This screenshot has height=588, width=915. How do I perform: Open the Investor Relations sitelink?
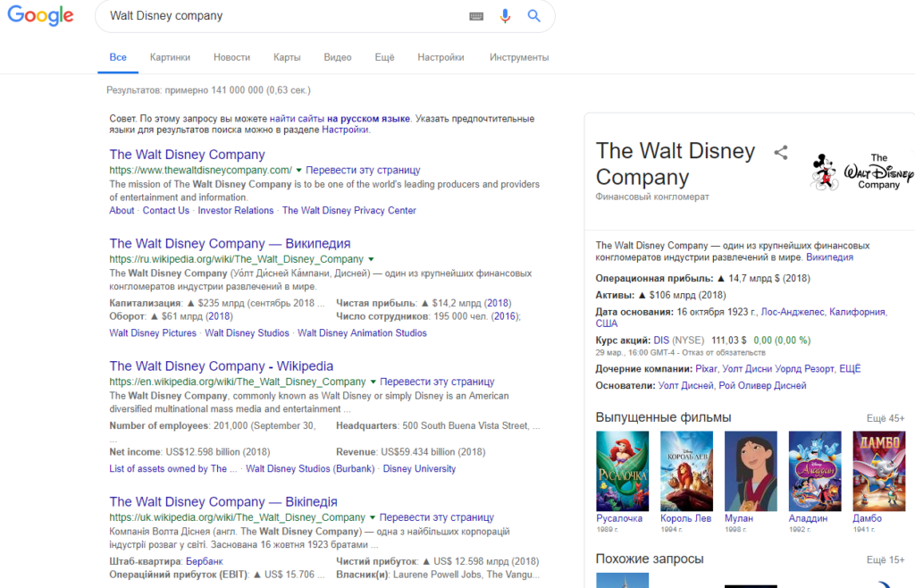pyautogui.click(x=235, y=211)
